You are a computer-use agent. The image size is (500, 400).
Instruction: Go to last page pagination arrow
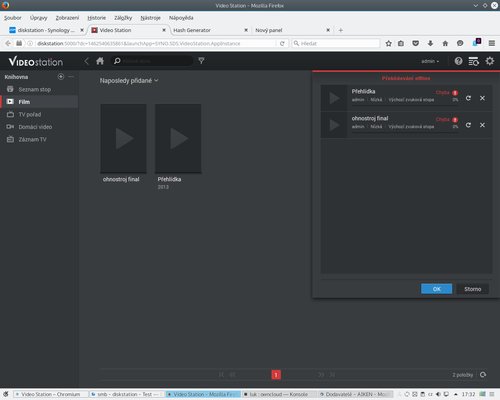(332, 375)
